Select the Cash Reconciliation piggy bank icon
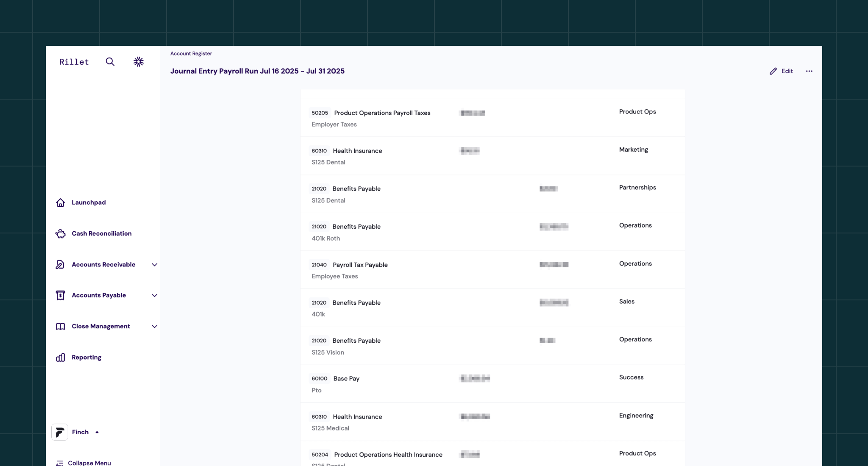 point(60,233)
